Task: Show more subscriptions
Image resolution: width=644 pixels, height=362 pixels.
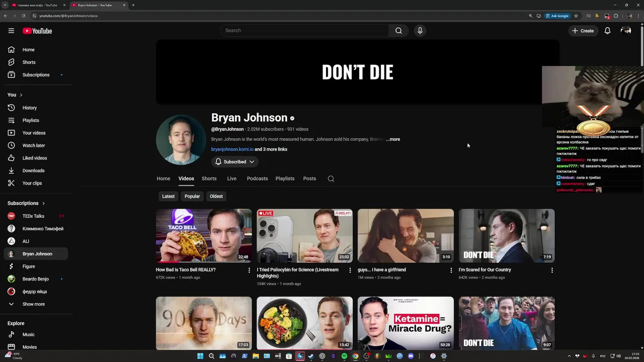Action: (36, 304)
